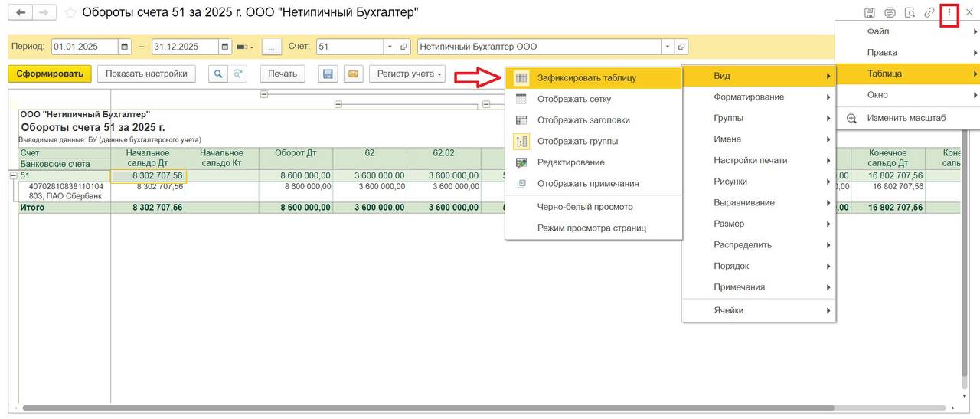Send report by email envelope icon

click(x=352, y=74)
